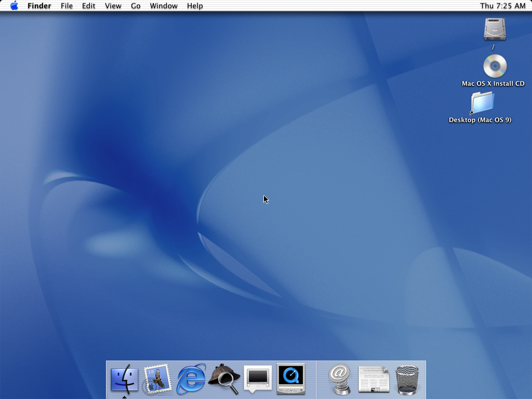This screenshot has width=532, height=399.
Task: Select the Mac OS X Install CD
Action: (495, 66)
